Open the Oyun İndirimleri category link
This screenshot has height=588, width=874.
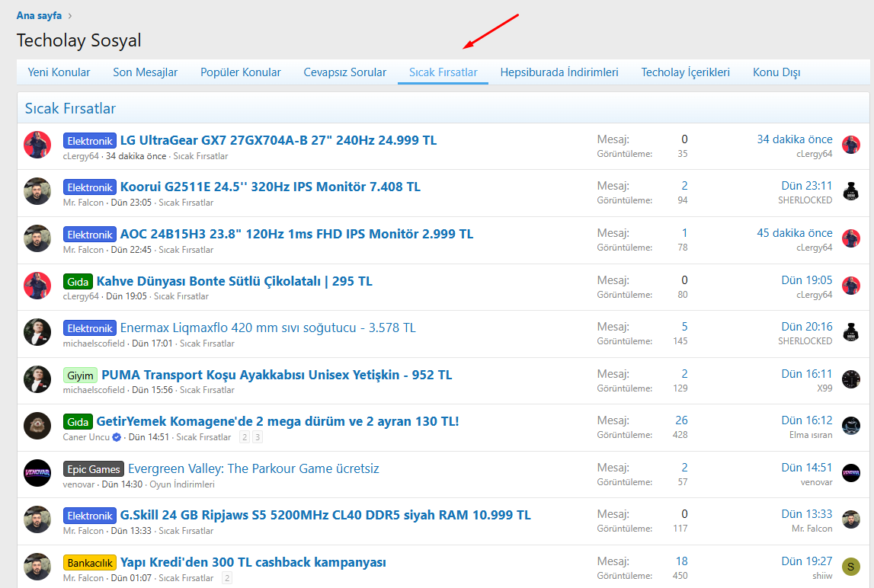pyautogui.click(x=181, y=484)
